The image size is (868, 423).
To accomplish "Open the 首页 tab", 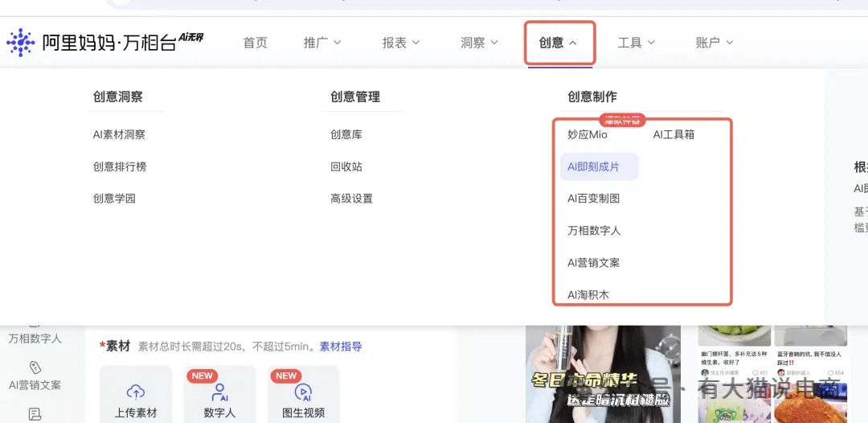I will tap(256, 43).
